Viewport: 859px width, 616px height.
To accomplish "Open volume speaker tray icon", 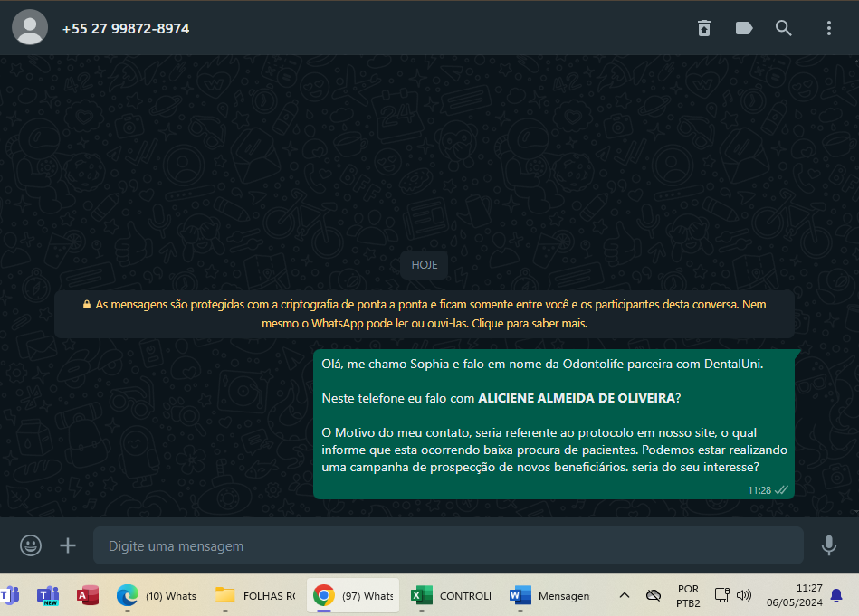I will pos(744,595).
